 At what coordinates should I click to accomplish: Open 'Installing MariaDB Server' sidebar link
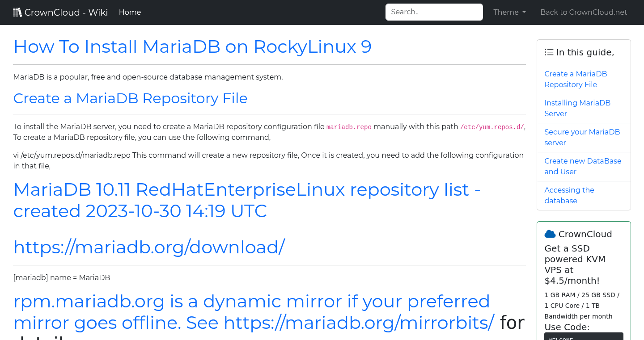point(577,108)
